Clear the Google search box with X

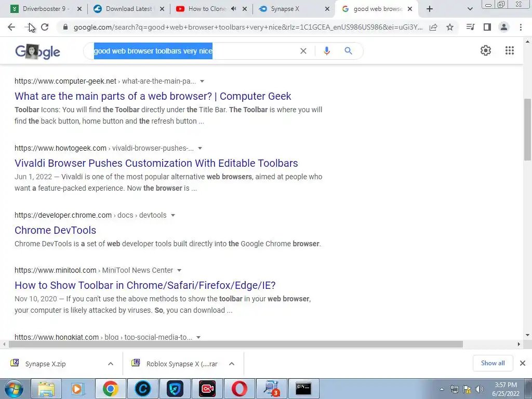(303, 51)
